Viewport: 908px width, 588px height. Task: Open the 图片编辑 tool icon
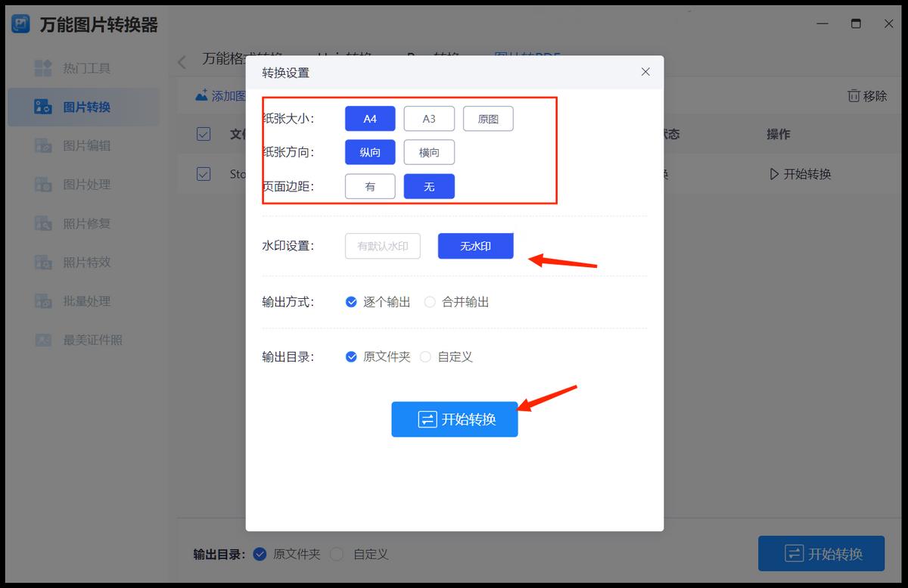pyautogui.click(x=42, y=145)
